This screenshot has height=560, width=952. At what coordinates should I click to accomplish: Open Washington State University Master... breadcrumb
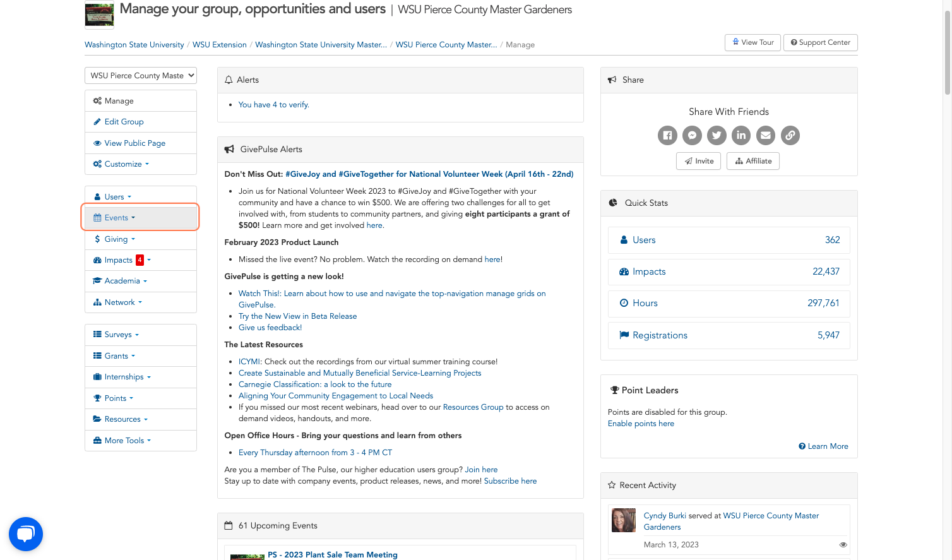click(x=321, y=45)
